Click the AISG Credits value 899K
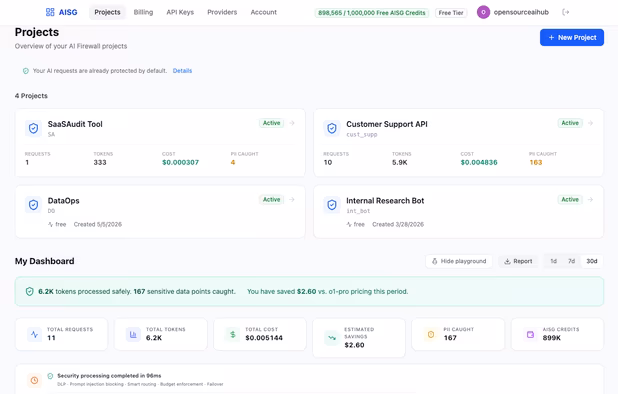The width and height of the screenshot is (618, 394). (551, 338)
